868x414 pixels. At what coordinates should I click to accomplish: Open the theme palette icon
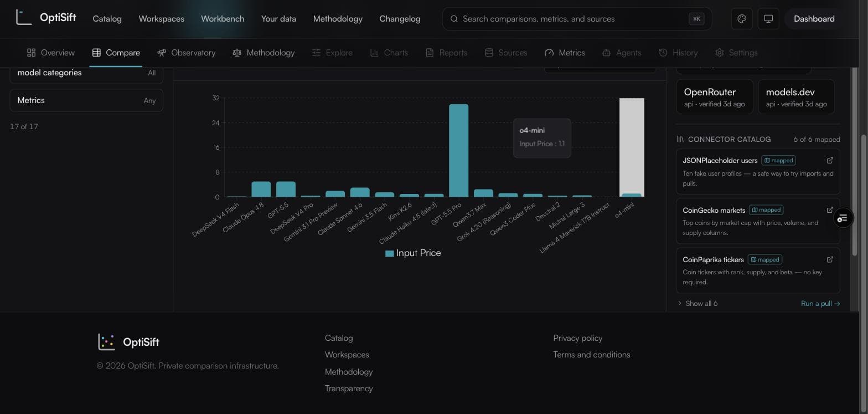tap(742, 19)
